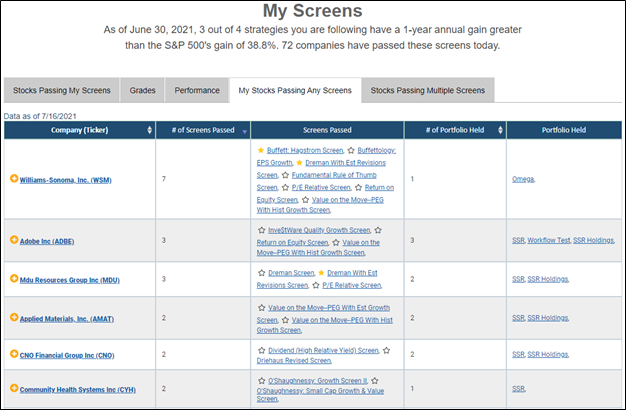Expand the Community Health Systems row plus icon
Image resolution: width=626 pixels, height=410 pixels.
click(x=14, y=388)
